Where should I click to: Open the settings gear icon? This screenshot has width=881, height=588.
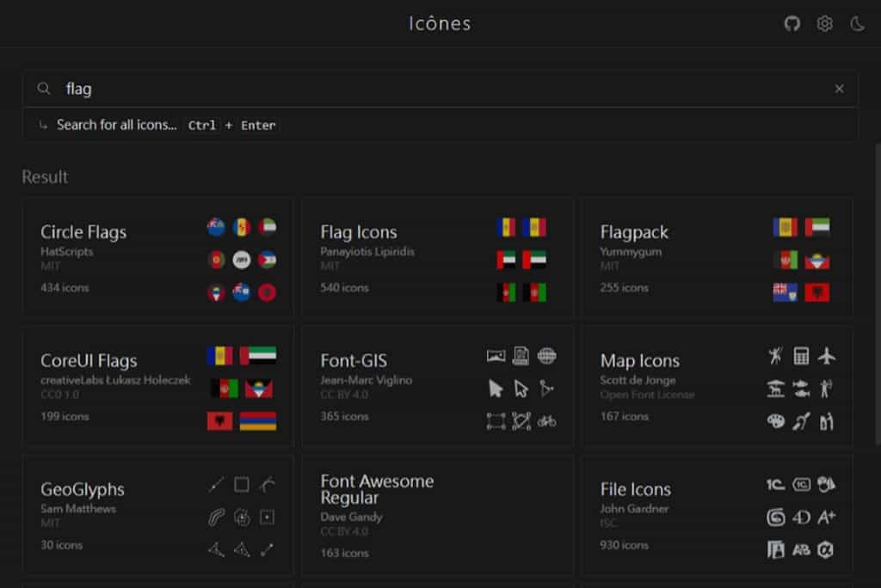tap(824, 23)
